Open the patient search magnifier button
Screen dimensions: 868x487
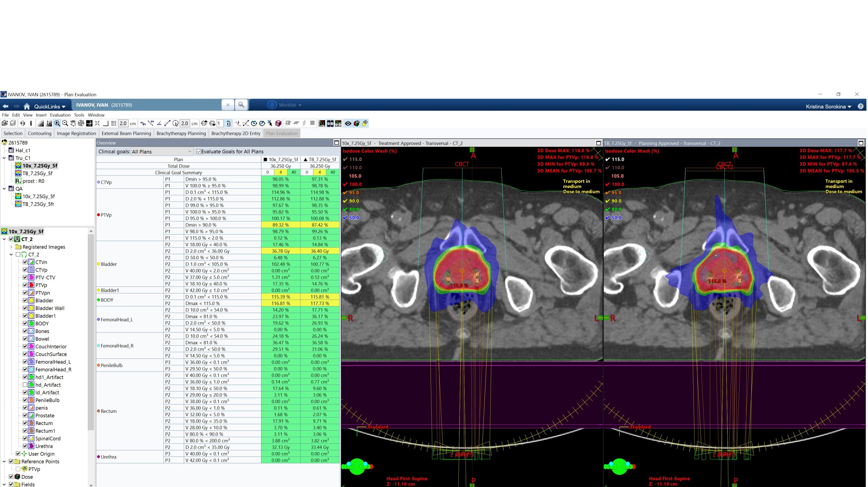point(241,105)
